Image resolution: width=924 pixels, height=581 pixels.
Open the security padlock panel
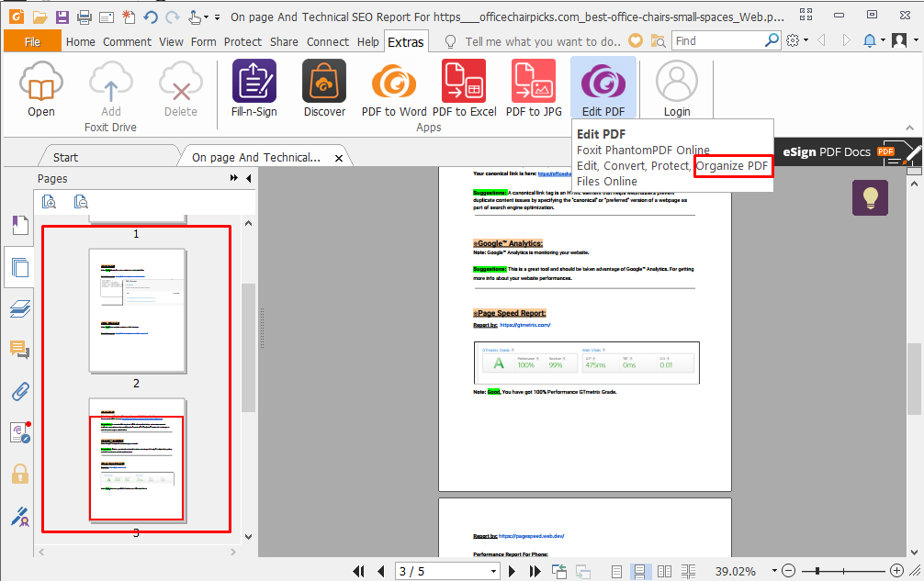click(20, 474)
